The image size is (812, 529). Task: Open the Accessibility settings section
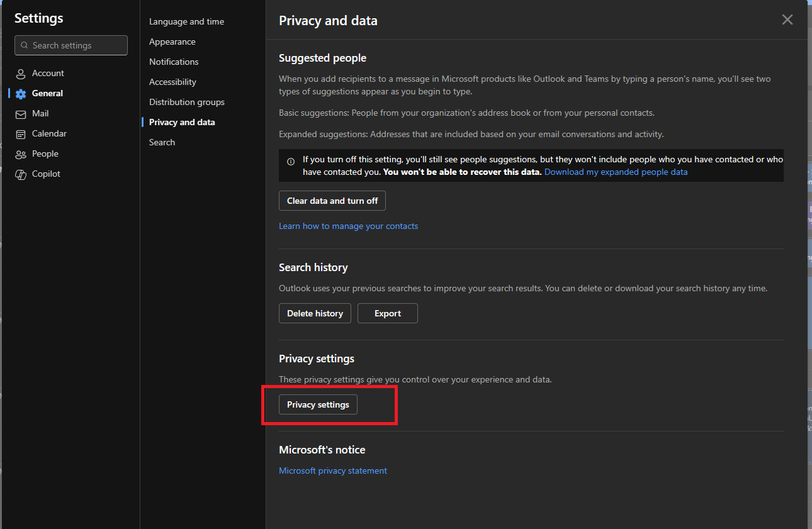point(172,82)
